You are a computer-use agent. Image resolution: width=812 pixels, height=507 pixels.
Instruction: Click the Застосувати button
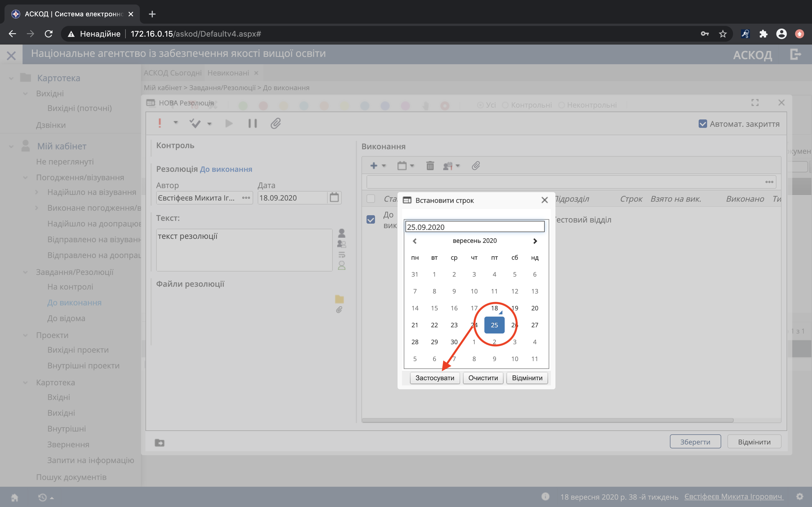tap(434, 378)
